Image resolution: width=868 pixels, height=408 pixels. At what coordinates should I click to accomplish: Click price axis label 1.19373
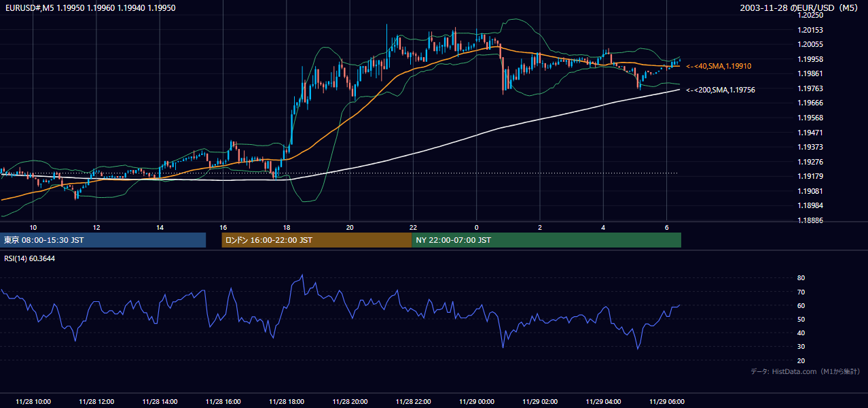tap(810, 147)
